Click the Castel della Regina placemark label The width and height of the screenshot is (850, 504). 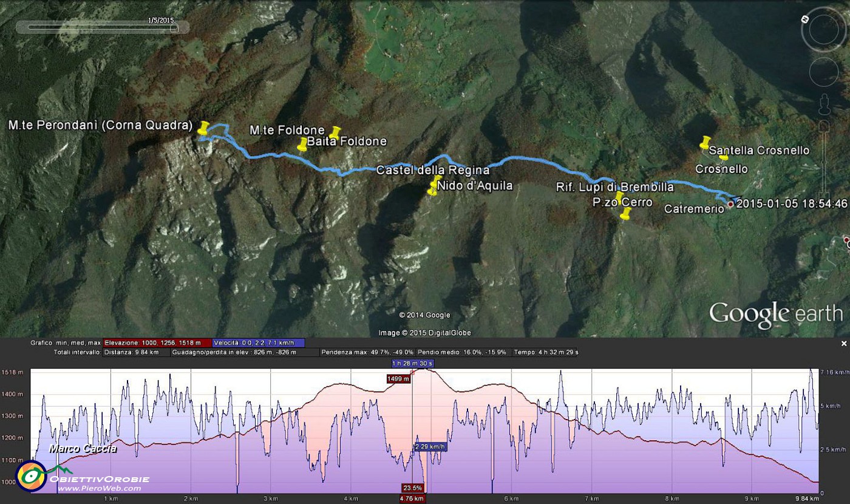[x=433, y=170]
